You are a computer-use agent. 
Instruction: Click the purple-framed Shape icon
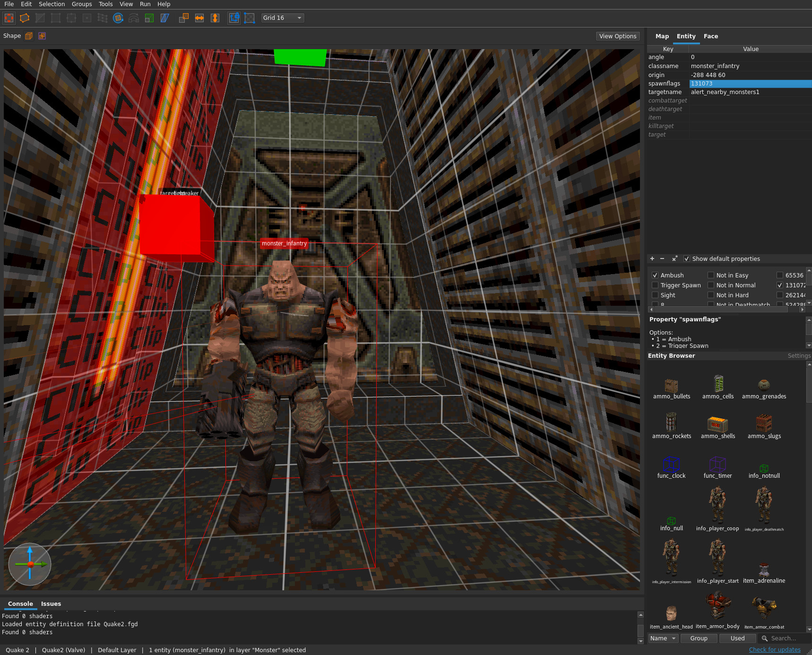(42, 36)
